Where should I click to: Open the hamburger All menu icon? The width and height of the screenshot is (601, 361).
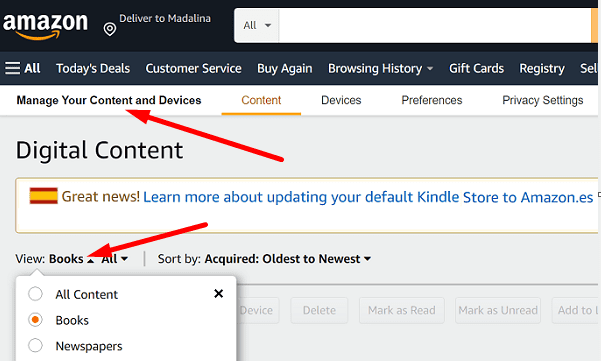pos(12,69)
